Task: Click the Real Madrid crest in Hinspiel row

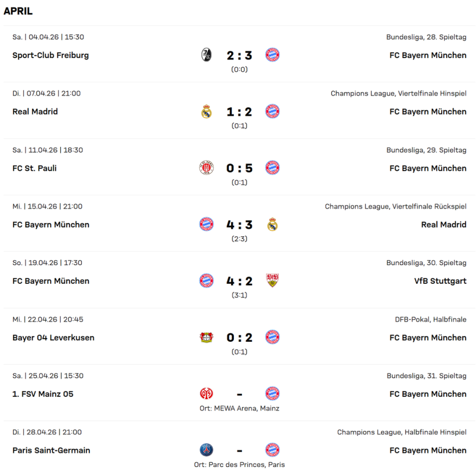Action: (207, 111)
